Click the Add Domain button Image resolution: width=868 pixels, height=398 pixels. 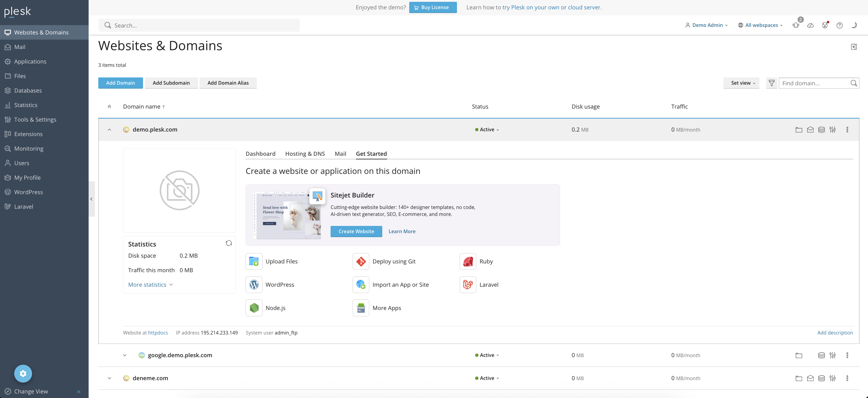(120, 83)
